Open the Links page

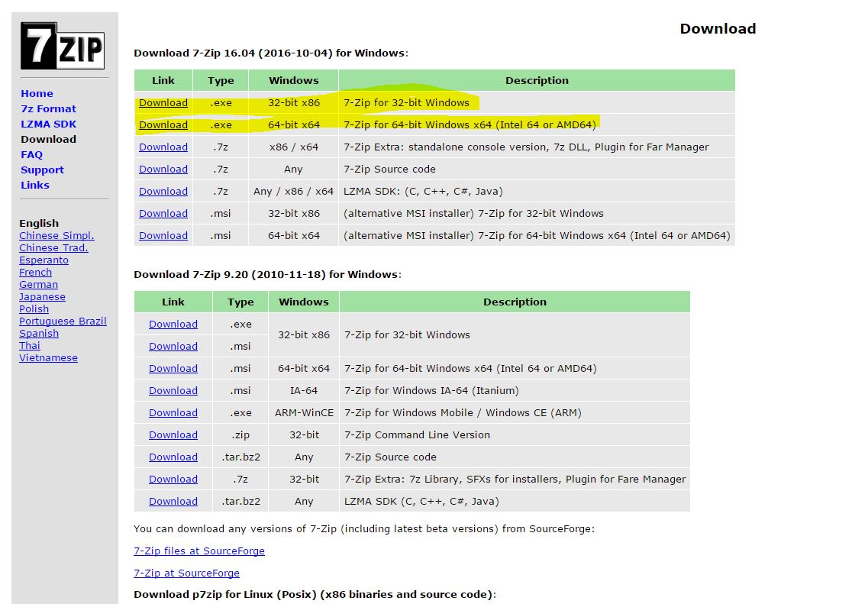coord(35,185)
